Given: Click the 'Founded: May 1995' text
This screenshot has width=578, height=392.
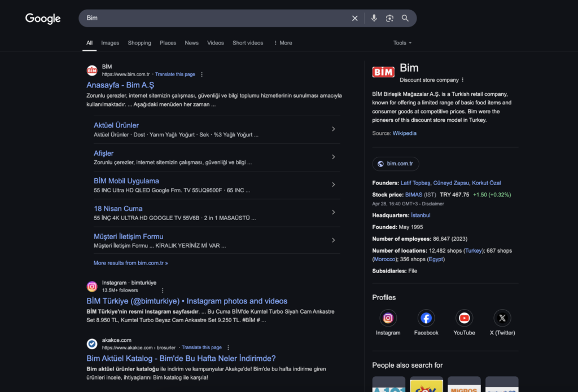Looking at the screenshot, I should coord(397,227).
